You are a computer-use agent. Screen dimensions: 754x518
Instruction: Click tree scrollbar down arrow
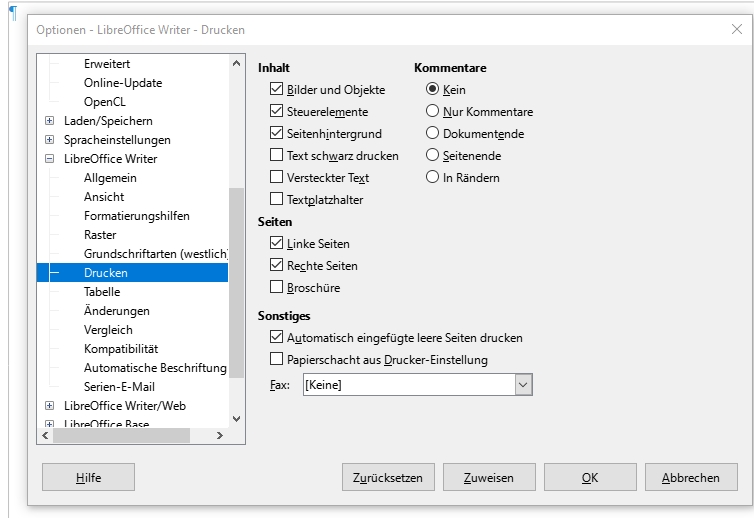[x=236, y=419]
